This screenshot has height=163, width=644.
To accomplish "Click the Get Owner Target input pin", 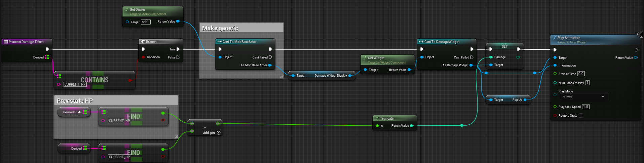I will [127, 22].
